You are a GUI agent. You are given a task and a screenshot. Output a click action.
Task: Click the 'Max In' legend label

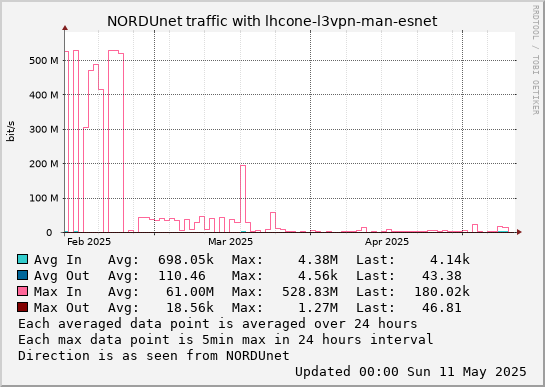click(58, 292)
